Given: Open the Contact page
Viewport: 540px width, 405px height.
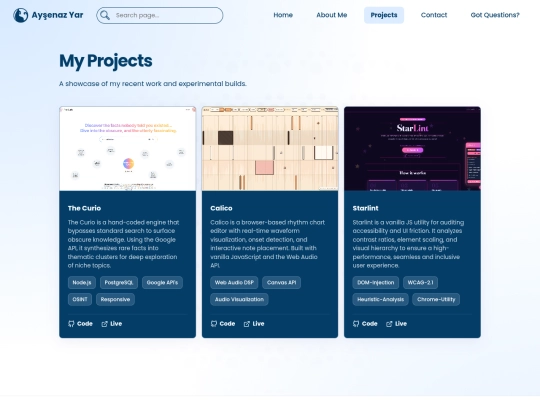Looking at the screenshot, I should coord(434,15).
